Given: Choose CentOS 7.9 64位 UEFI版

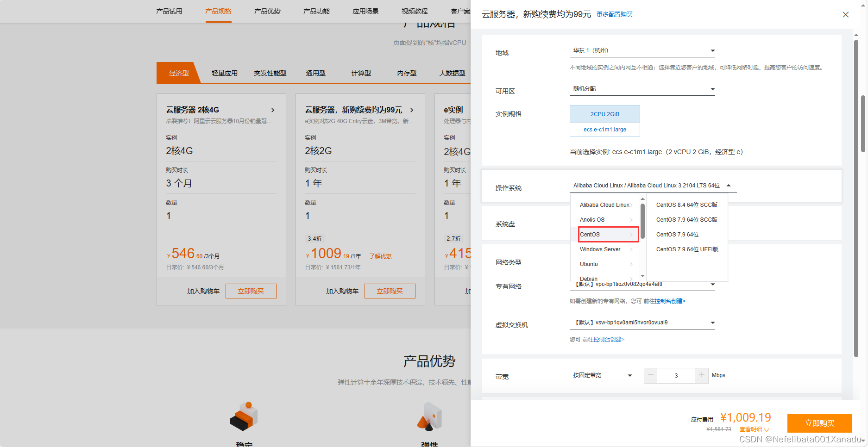Looking at the screenshot, I should pyautogui.click(x=687, y=249).
